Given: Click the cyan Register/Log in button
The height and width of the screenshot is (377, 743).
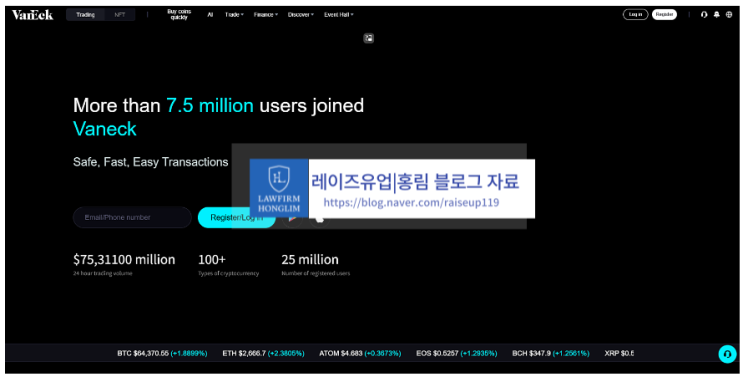Looking at the screenshot, I should (236, 217).
